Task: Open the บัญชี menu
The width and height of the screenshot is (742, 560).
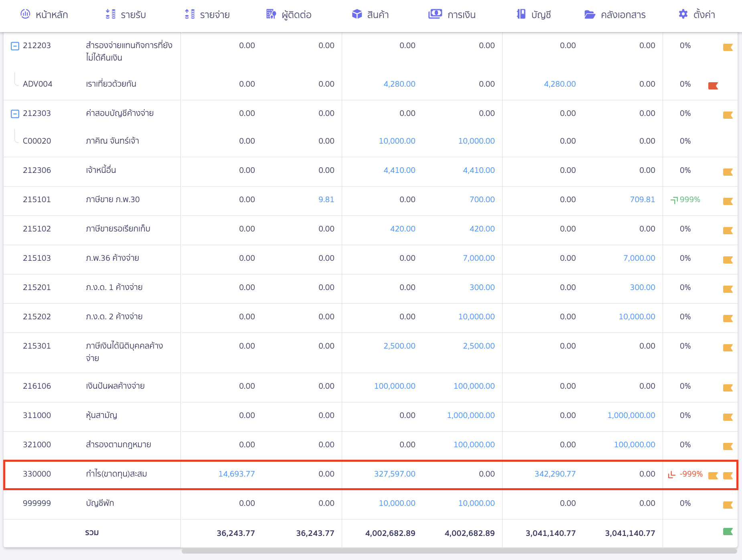Action: tap(533, 15)
